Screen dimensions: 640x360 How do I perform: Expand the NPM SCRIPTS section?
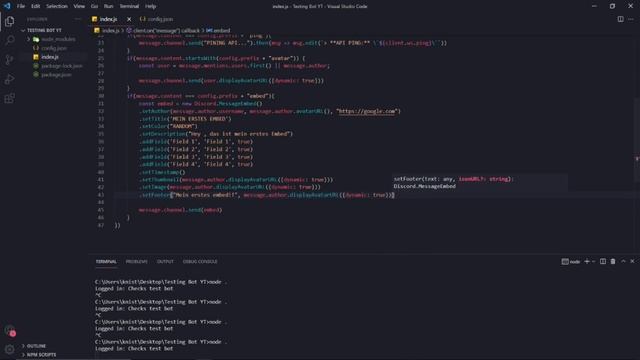[41, 355]
